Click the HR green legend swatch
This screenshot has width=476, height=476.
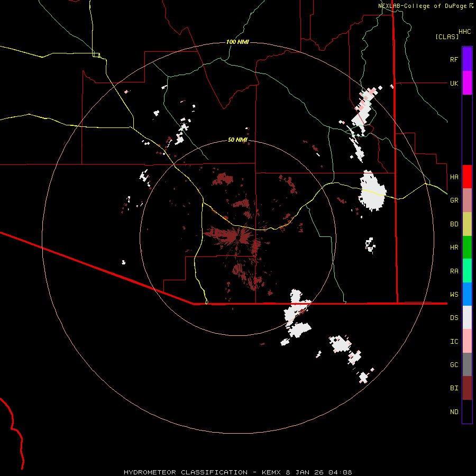(467, 248)
